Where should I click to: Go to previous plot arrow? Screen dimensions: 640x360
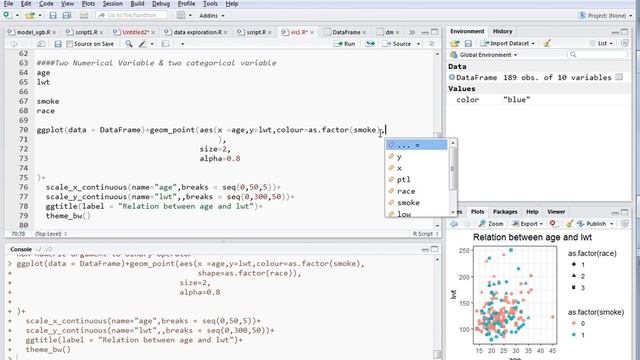click(454, 224)
